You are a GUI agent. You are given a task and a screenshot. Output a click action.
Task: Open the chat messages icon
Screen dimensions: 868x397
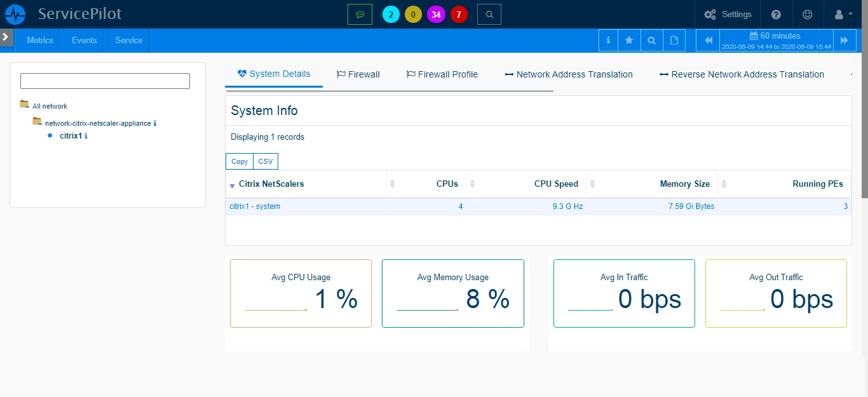[x=360, y=14]
